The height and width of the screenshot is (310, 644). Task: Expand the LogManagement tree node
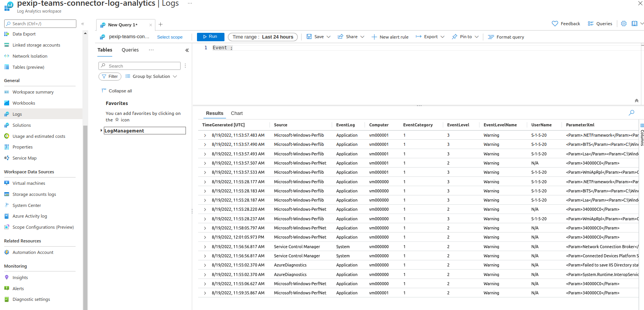click(x=101, y=131)
